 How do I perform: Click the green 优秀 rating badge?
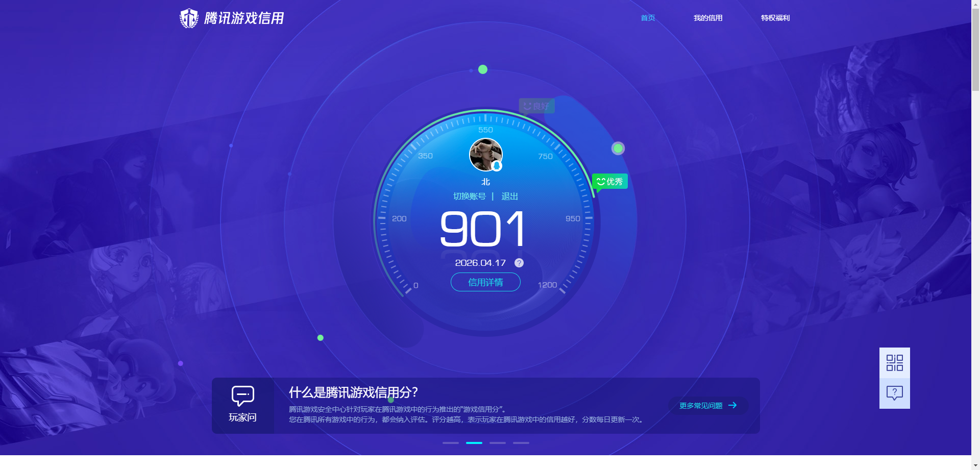pos(609,181)
